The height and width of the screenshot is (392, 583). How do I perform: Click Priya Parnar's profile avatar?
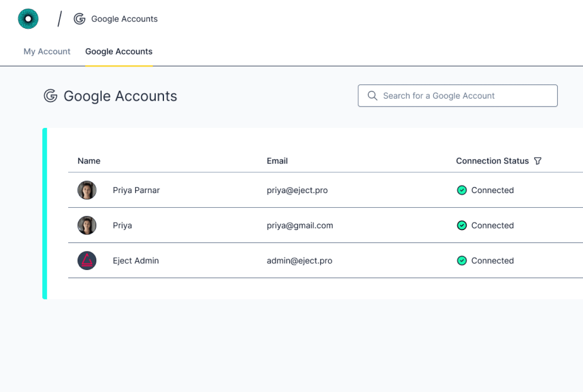click(87, 190)
